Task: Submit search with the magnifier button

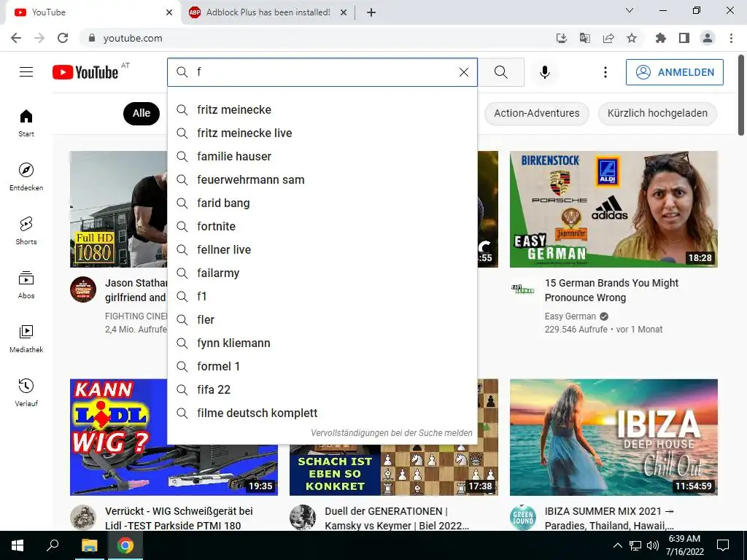Action: (x=500, y=72)
